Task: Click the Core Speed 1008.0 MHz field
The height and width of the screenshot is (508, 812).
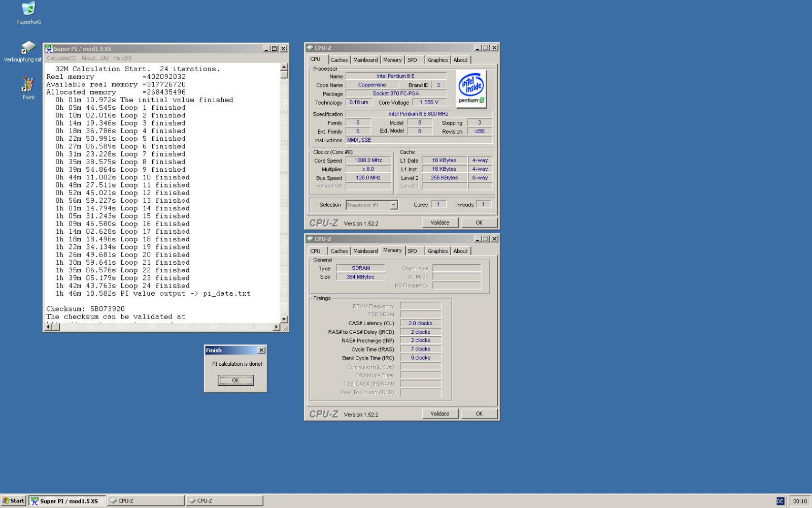Action: [368, 161]
